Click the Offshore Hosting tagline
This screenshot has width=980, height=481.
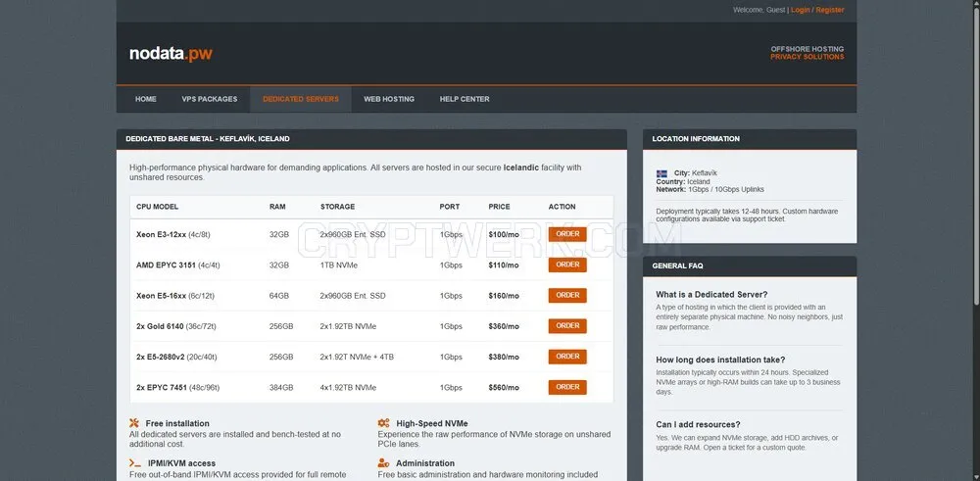807,49
